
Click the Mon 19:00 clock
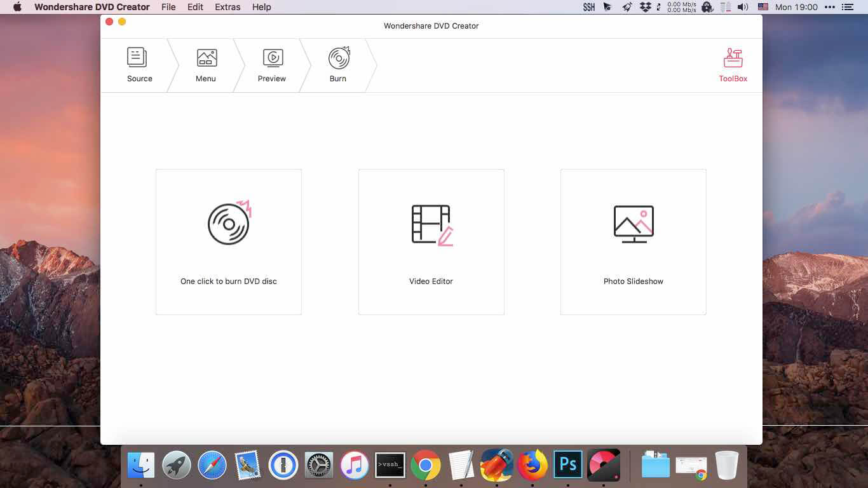pos(796,7)
